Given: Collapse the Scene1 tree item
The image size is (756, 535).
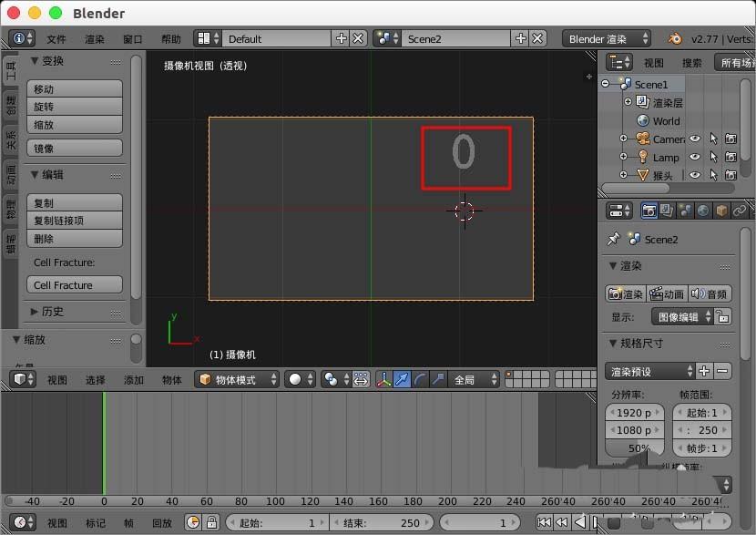Looking at the screenshot, I should pyautogui.click(x=605, y=84).
